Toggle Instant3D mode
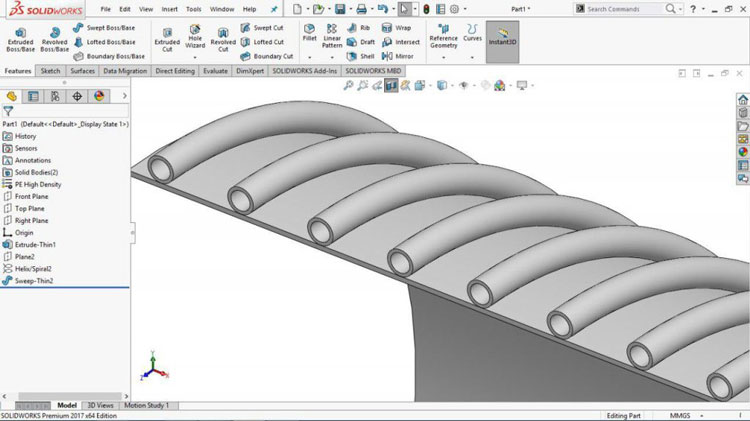 coord(502,39)
